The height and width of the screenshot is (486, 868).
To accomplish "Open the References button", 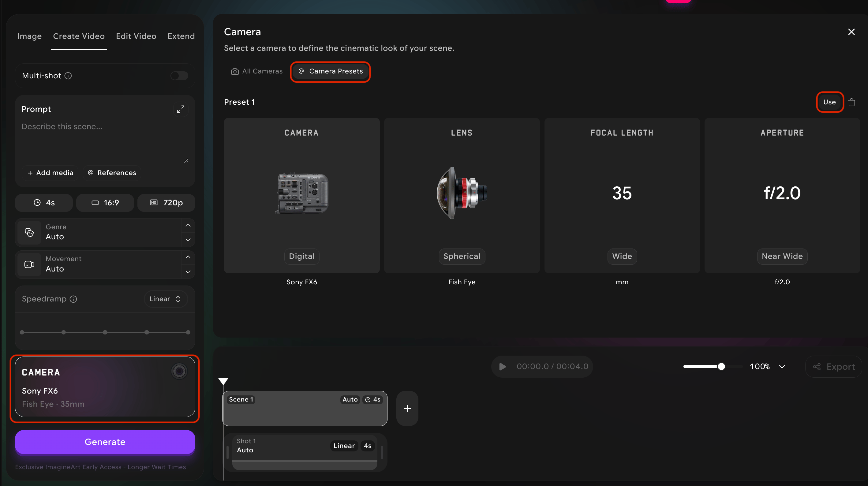I will (x=112, y=173).
